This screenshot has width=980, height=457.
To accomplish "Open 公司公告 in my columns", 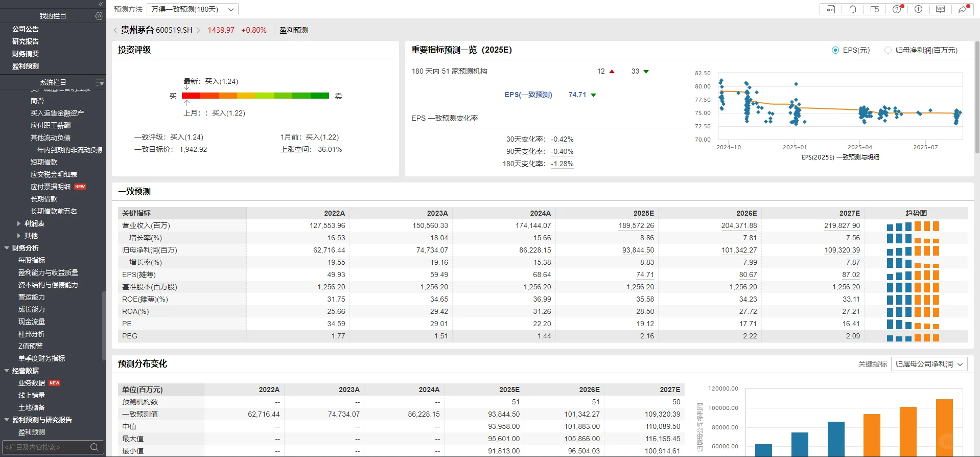I will click(x=26, y=29).
